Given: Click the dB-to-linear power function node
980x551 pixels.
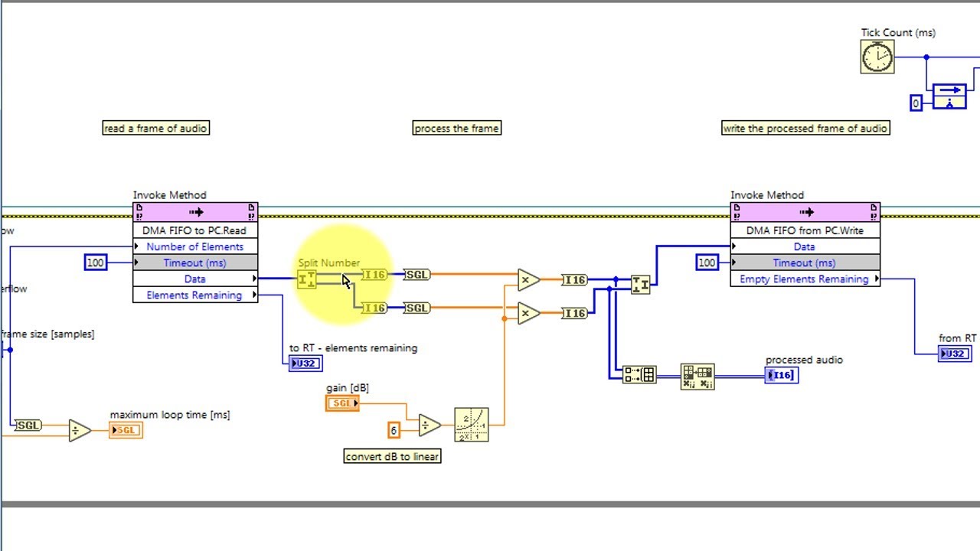Looking at the screenshot, I should pyautogui.click(x=472, y=425).
